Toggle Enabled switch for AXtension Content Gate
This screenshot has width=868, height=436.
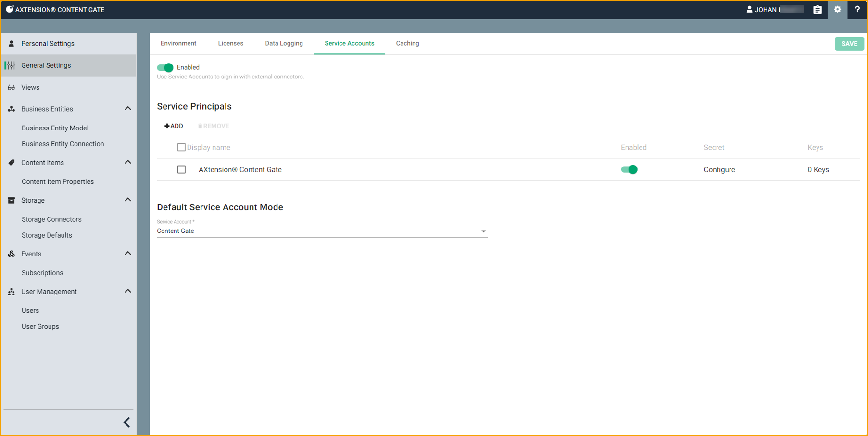tap(629, 169)
